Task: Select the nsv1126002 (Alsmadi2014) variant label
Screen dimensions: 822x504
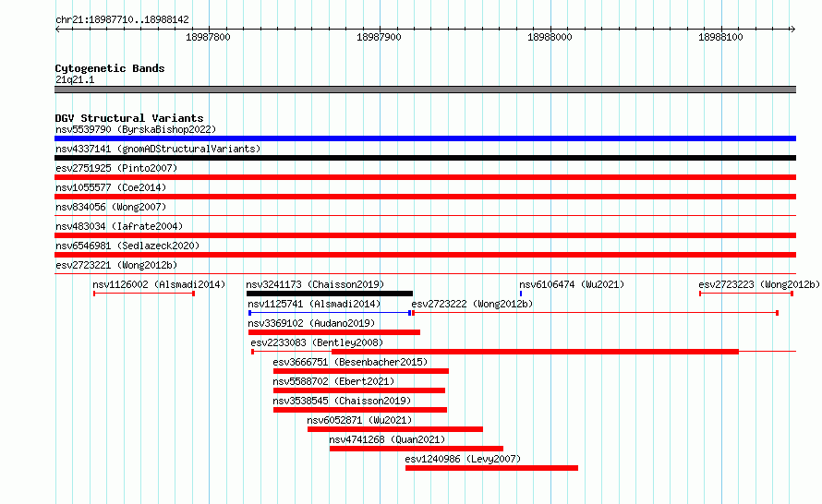Action: (x=159, y=284)
